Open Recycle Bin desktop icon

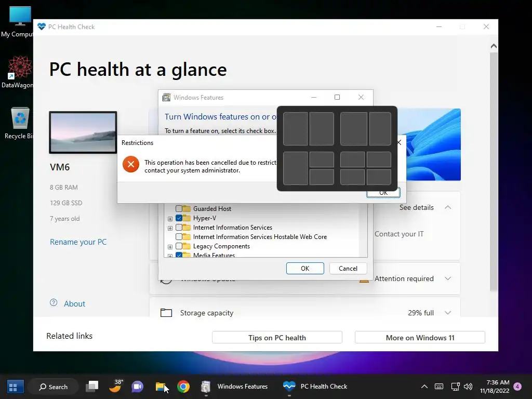pos(19,123)
